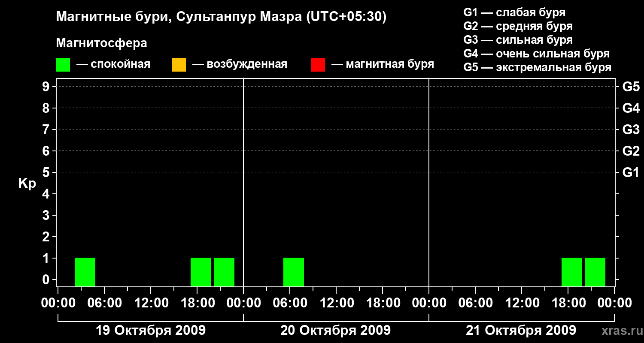Click the G5 tick label on right axis
The height and width of the screenshot is (343, 644).
(631, 87)
